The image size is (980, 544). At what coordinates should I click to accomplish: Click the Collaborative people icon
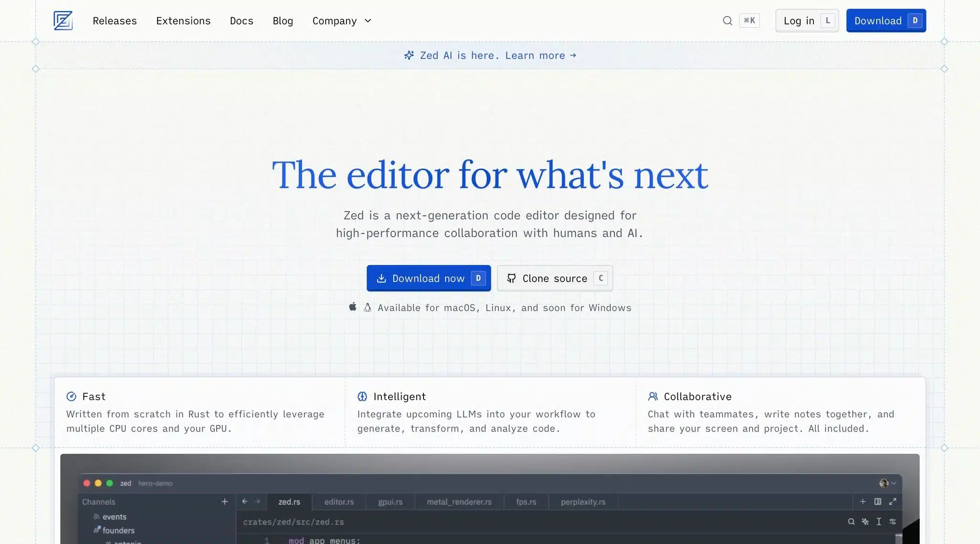coord(653,397)
